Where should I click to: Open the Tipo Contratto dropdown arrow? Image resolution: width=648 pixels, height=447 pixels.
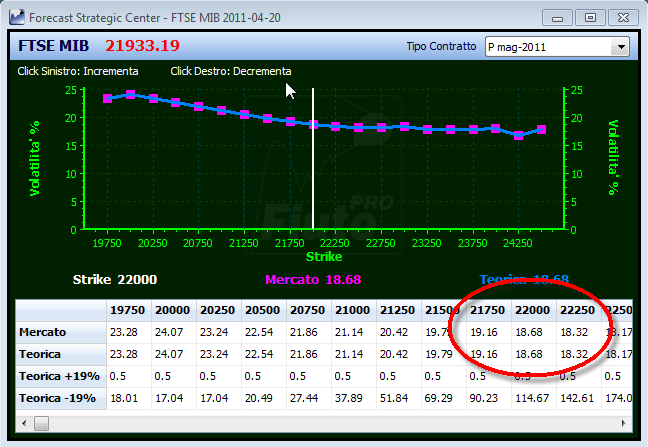(x=620, y=47)
